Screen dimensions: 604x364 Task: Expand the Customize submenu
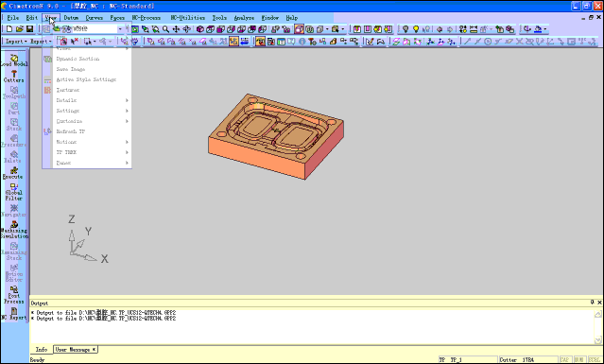92,121
